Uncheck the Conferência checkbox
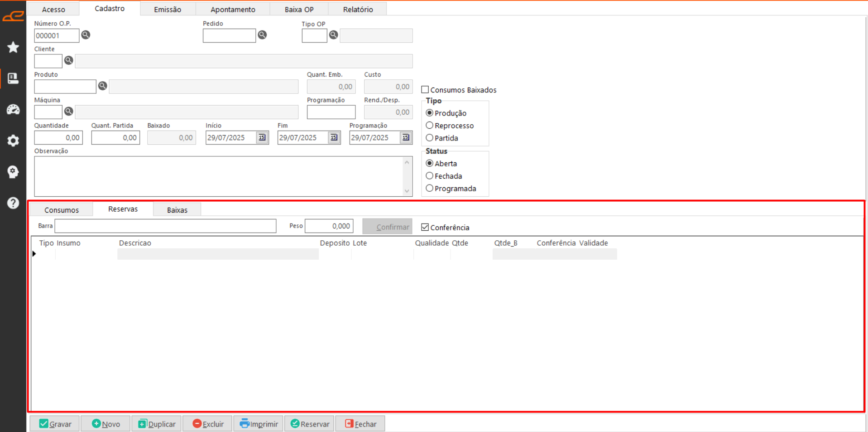 tap(425, 227)
